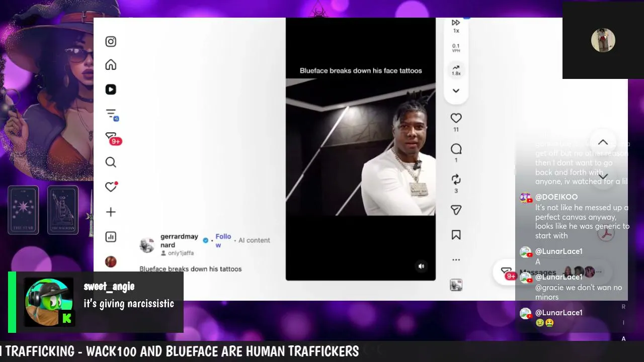Click the AI content label

coord(254,240)
